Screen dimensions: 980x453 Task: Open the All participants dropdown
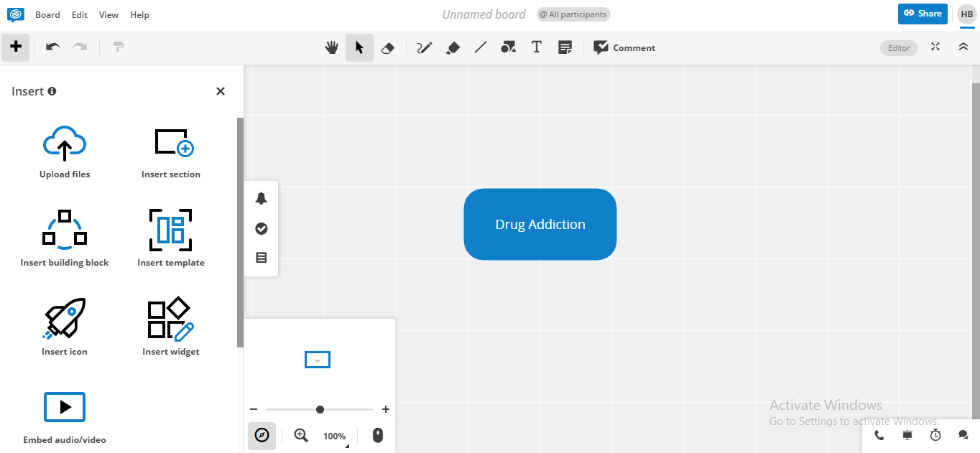573,14
